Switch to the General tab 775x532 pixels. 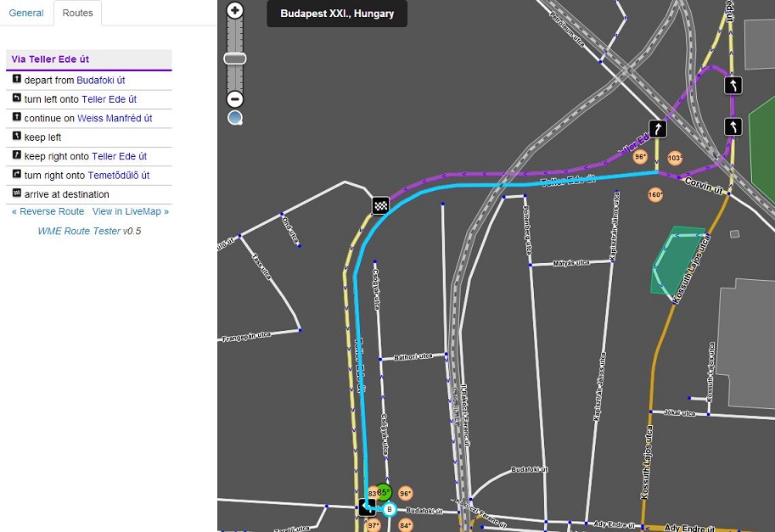[25, 13]
